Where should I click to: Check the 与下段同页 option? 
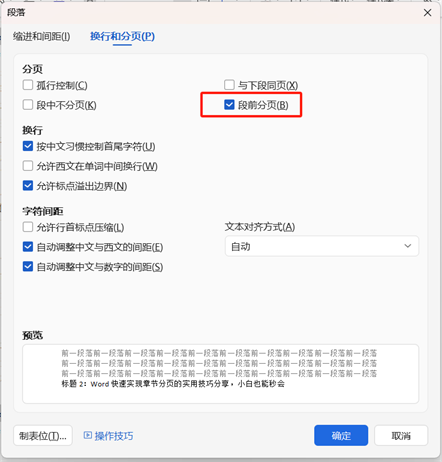pos(229,85)
